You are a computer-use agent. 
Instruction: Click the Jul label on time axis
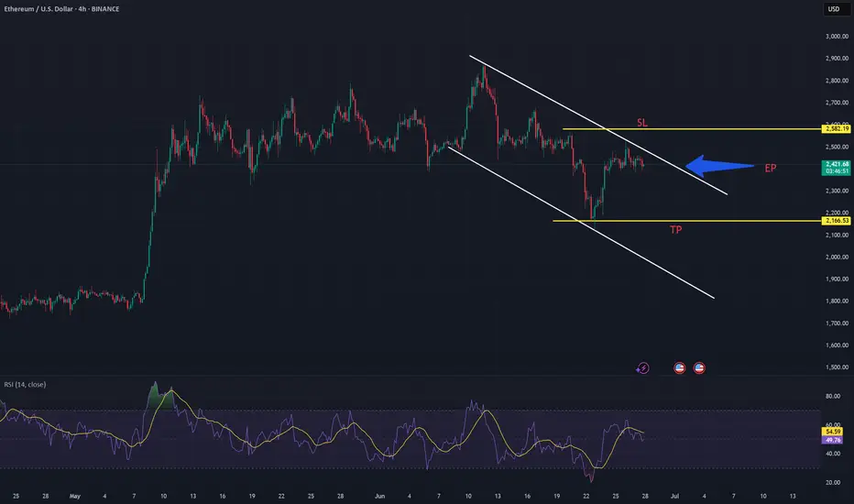tap(674, 497)
